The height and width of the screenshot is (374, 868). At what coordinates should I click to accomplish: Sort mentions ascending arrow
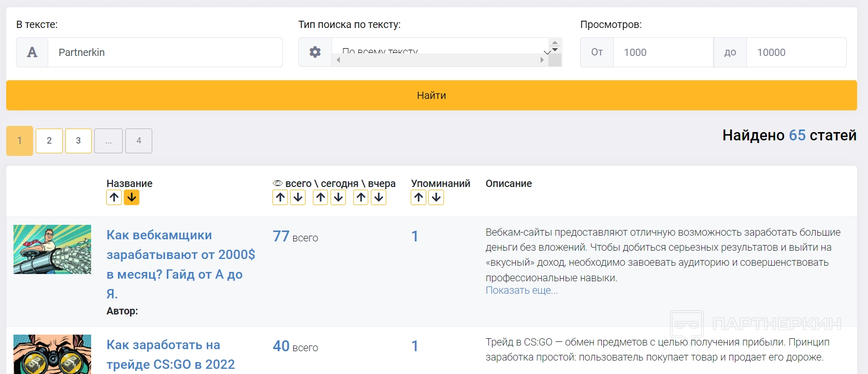tap(418, 197)
